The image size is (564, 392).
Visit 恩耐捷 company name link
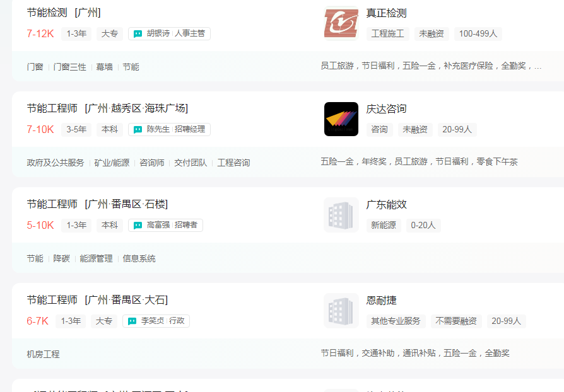coord(381,301)
